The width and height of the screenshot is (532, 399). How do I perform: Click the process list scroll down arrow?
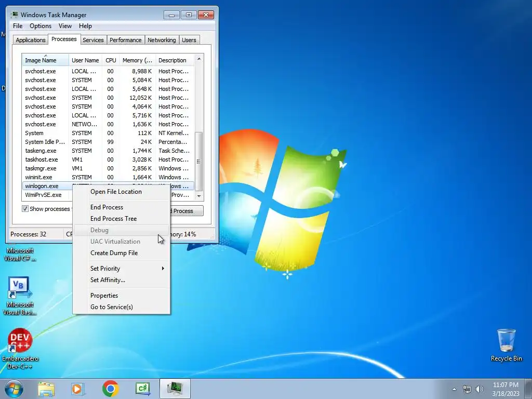click(199, 196)
